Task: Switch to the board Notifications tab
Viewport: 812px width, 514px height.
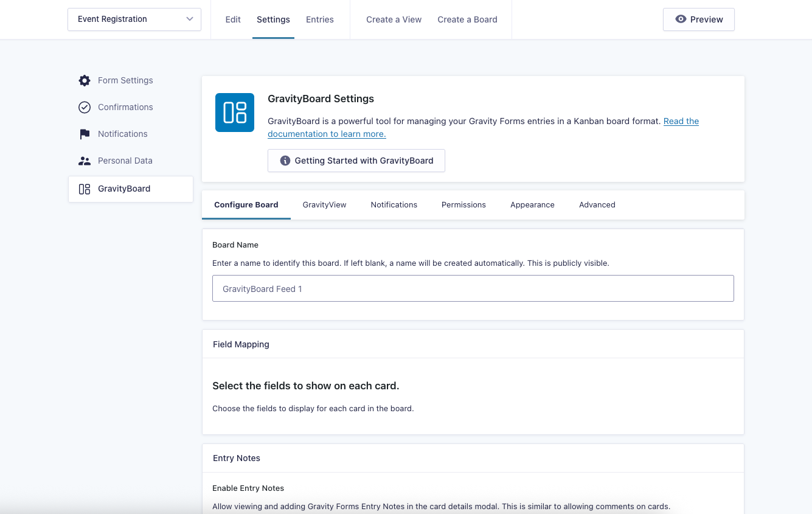Action: click(394, 205)
